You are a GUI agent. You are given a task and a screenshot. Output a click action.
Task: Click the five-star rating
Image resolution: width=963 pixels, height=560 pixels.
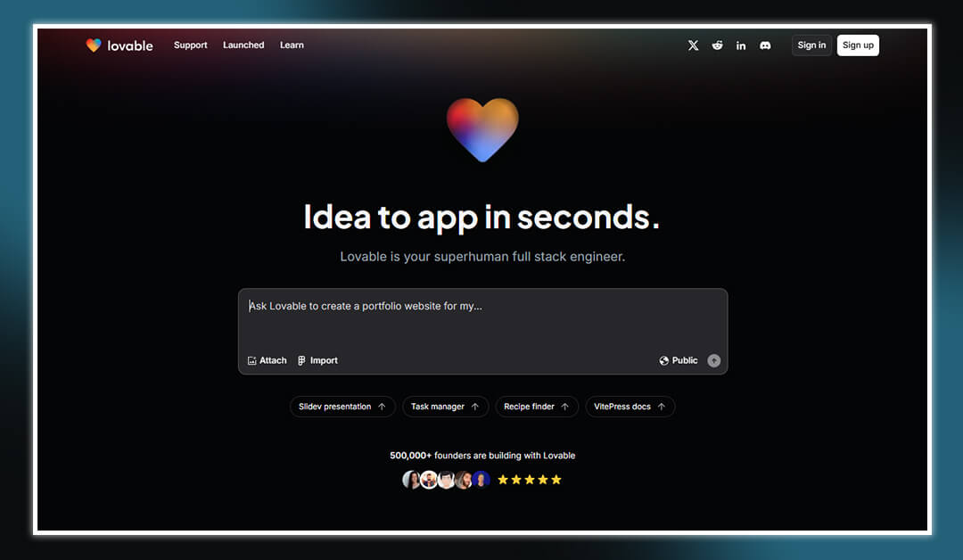[530, 480]
